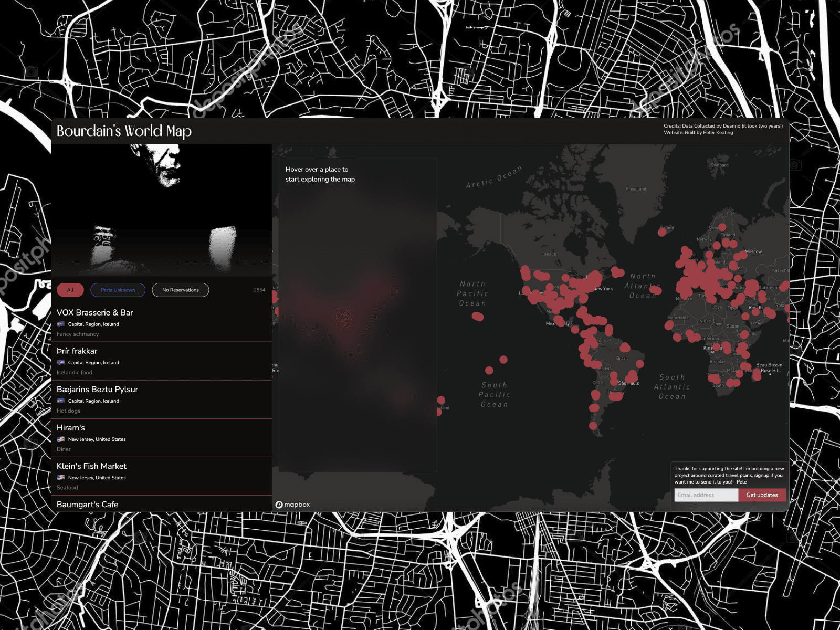
Task: Click the Get updates button
Action: click(x=762, y=495)
